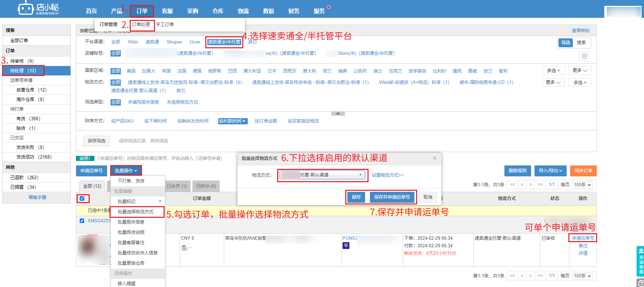The height and width of the screenshot is (287, 644).
Task: Go to last page in bottom pagination
Action: coord(540,276)
